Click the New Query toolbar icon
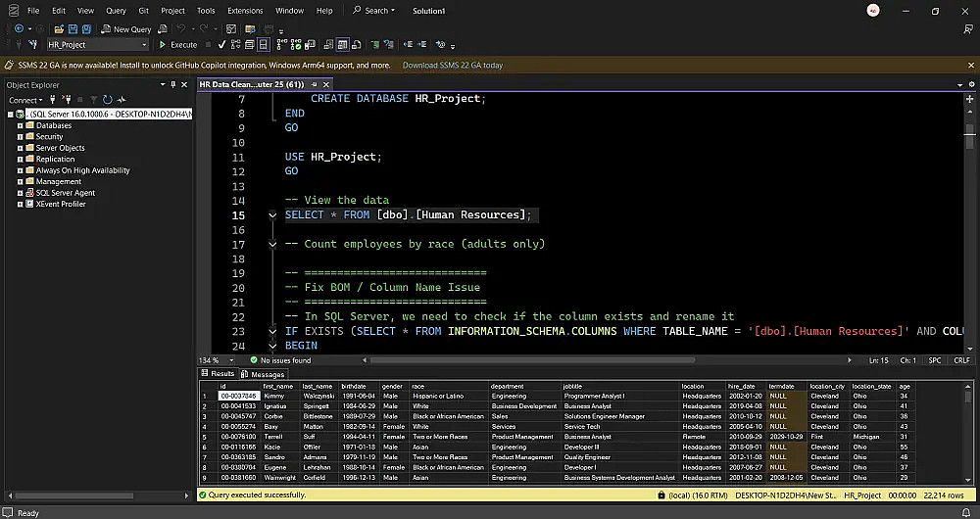The height and width of the screenshot is (519, 980). pyautogui.click(x=125, y=29)
